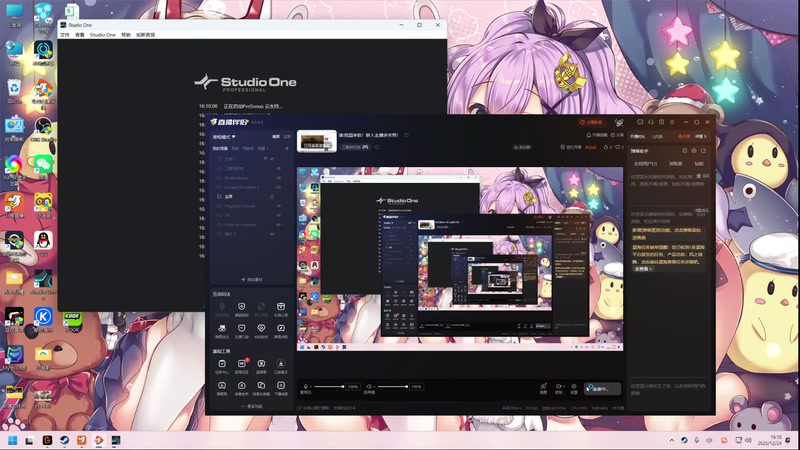Screen dimensions: 800x450
Task: Click the 开播提醒 bell link
Action: pos(597,135)
